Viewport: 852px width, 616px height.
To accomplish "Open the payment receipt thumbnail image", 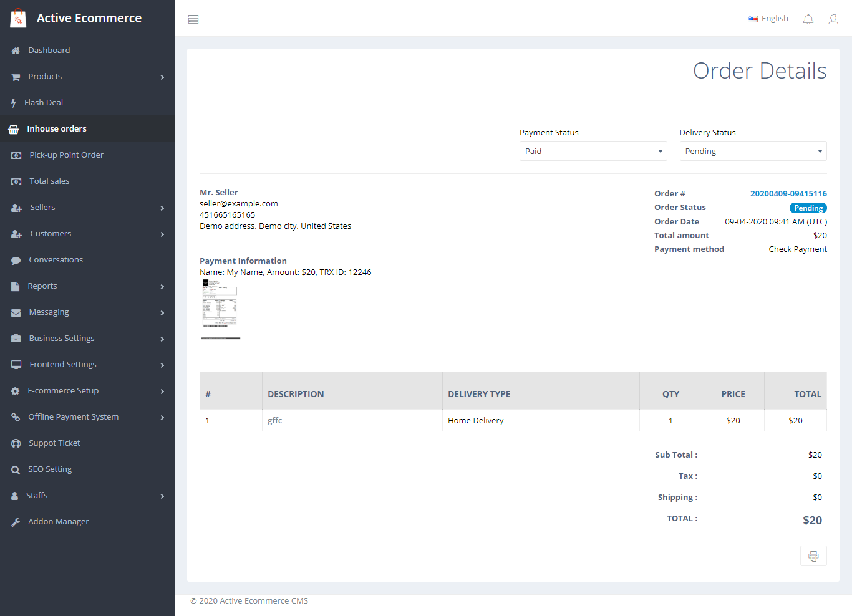I will click(x=220, y=304).
